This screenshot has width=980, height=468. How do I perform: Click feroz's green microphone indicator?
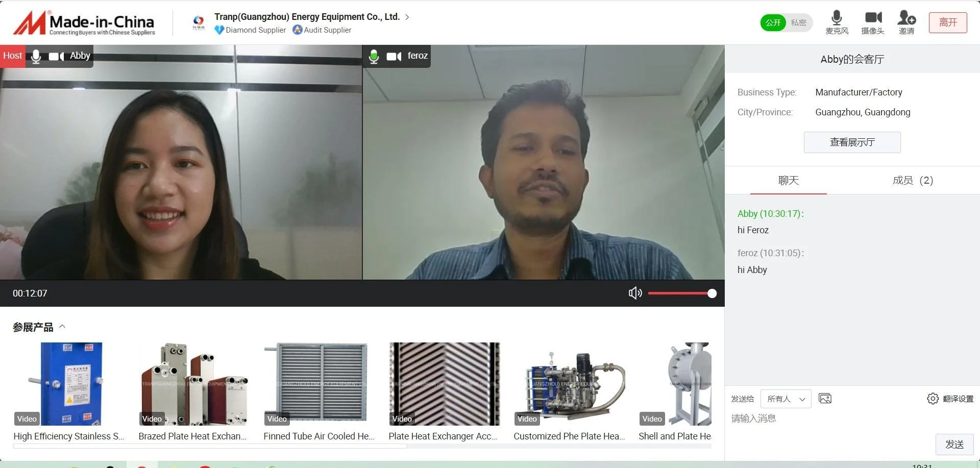374,56
